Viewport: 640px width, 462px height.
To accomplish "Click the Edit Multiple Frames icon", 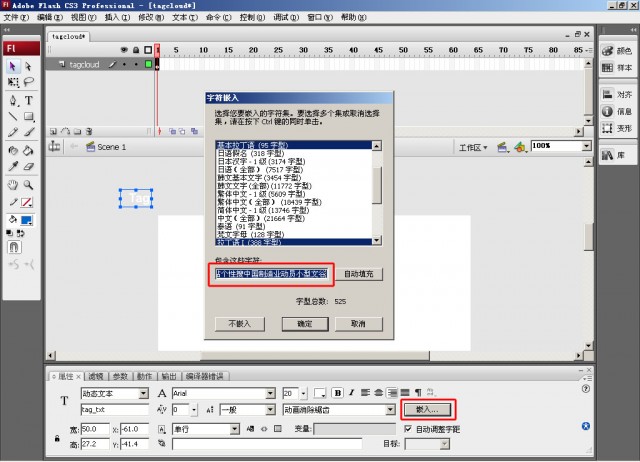I will point(194,131).
